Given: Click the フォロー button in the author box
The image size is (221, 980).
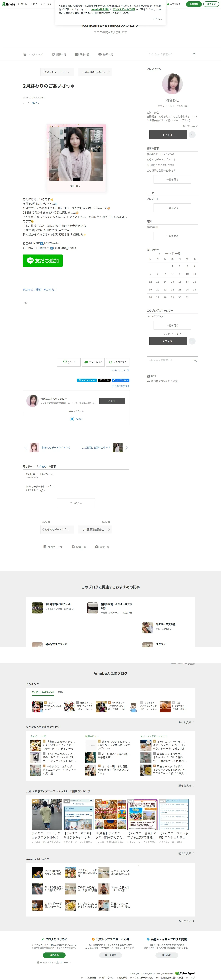Looking at the screenshot, I should [112, 401].
